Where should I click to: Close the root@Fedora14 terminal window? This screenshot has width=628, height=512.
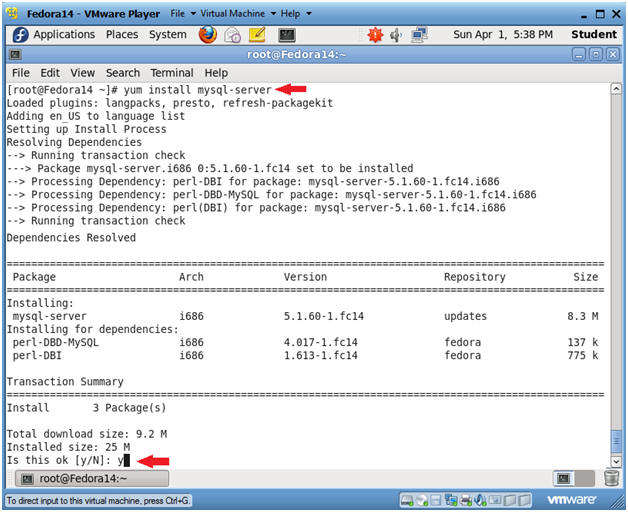[x=613, y=54]
